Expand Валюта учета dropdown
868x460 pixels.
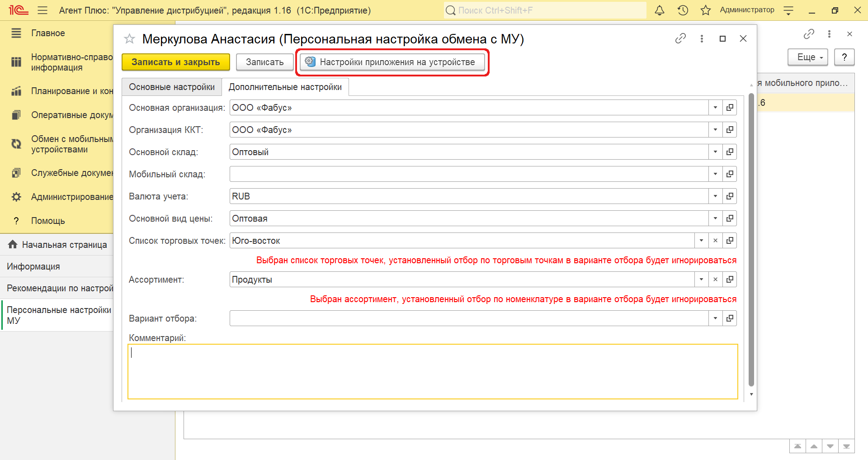tap(715, 196)
